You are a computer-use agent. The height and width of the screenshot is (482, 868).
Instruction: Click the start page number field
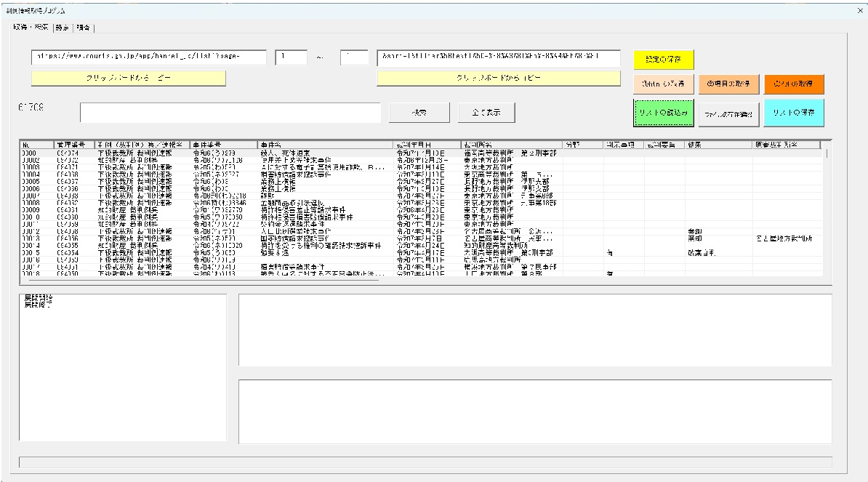point(291,57)
